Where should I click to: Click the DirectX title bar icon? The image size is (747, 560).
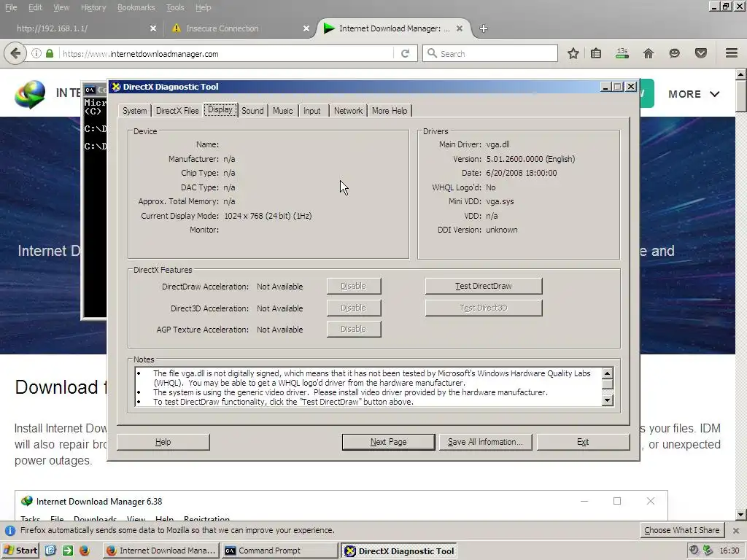click(116, 87)
